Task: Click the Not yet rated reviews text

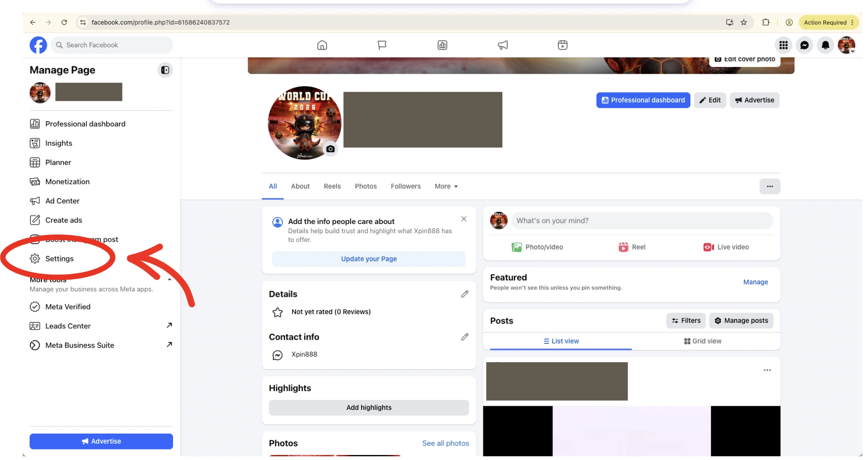Action: click(331, 312)
